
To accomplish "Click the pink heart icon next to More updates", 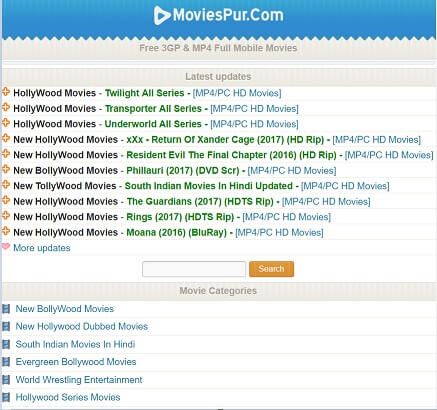I will [6, 247].
